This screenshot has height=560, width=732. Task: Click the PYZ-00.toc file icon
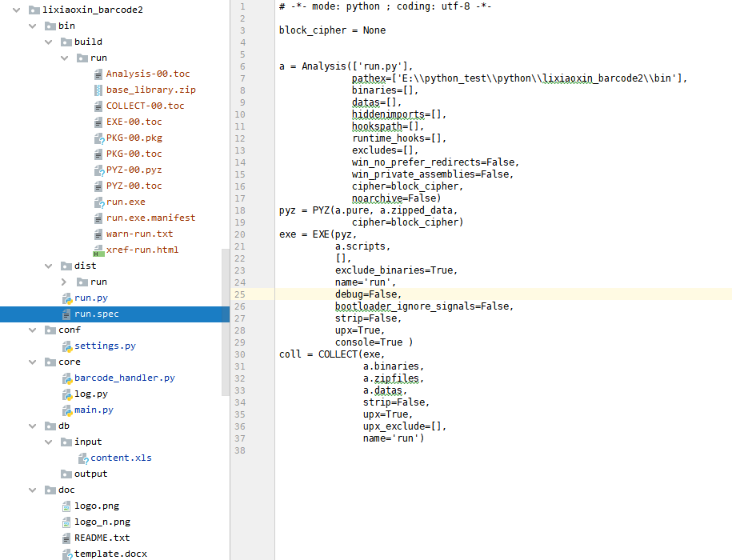point(98,186)
